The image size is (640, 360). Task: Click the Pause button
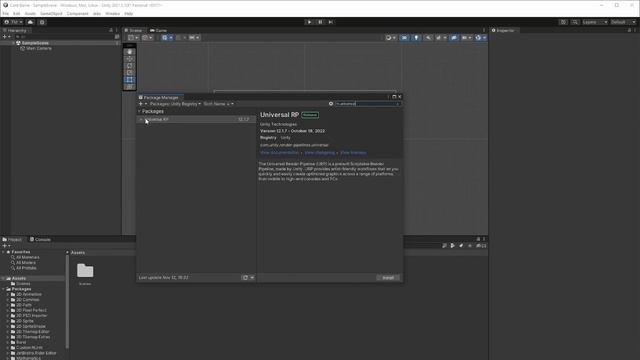(320, 22)
